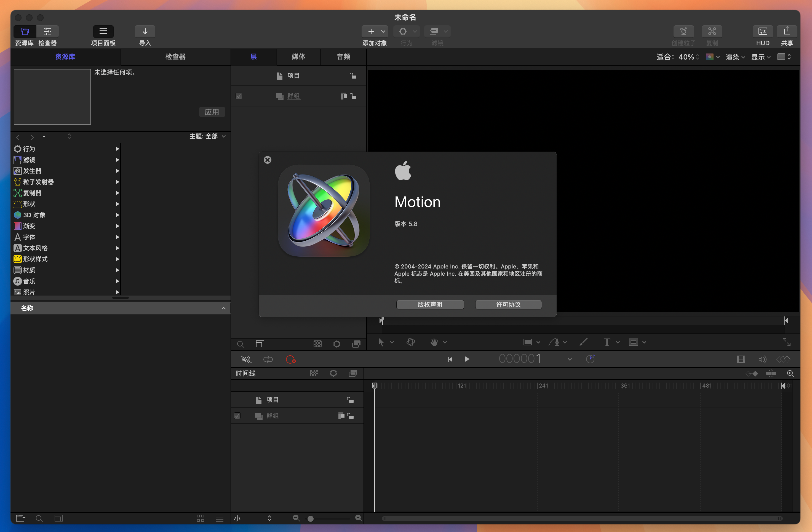Image resolution: width=812 pixels, height=532 pixels.
Task: Select the rectangle shape tool
Action: tap(527, 342)
